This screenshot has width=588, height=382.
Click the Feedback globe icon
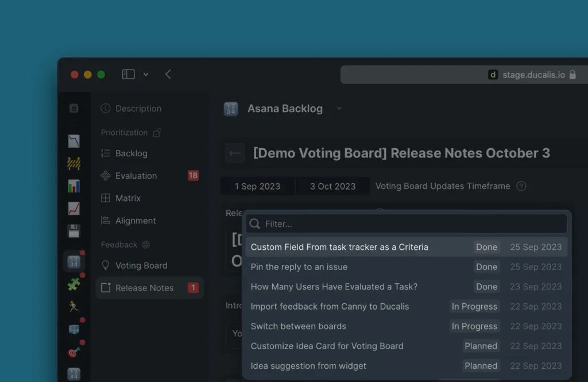[x=146, y=245]
